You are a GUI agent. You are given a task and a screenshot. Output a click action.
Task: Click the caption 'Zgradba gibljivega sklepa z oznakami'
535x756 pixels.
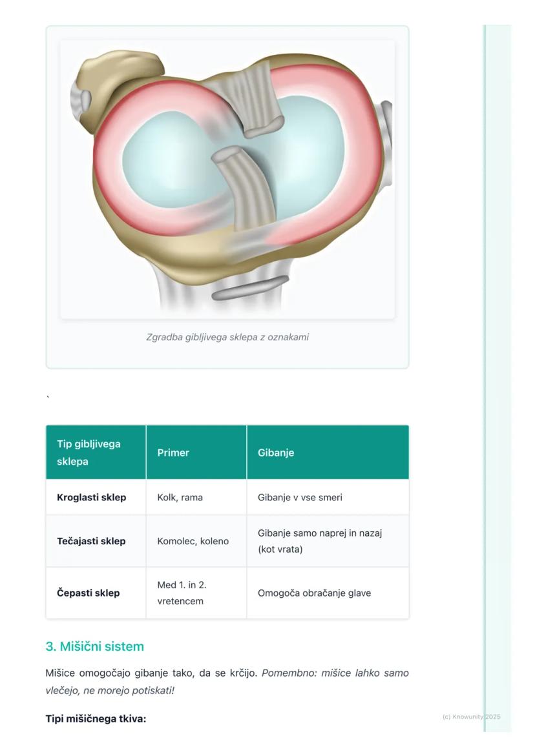(227, 337)
